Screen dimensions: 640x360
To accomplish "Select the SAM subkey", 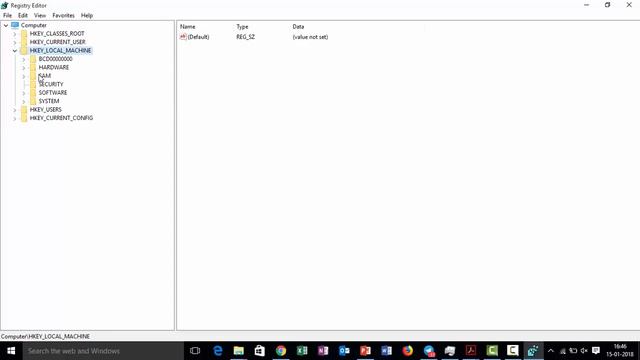I will (x=44, y=76).
